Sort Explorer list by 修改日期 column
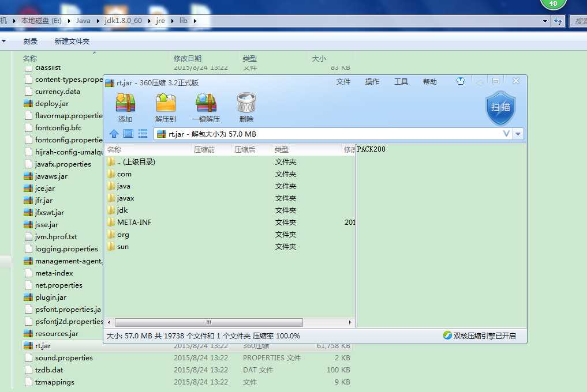The image size is (587, 392). click(x=187, y=58)
